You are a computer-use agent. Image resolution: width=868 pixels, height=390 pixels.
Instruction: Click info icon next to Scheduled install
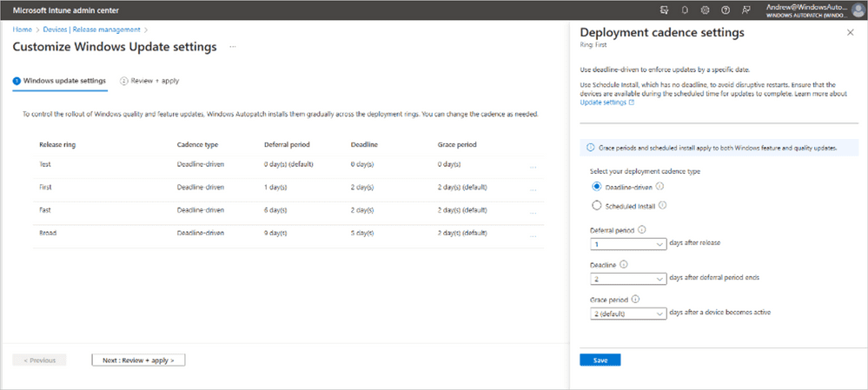662,206
